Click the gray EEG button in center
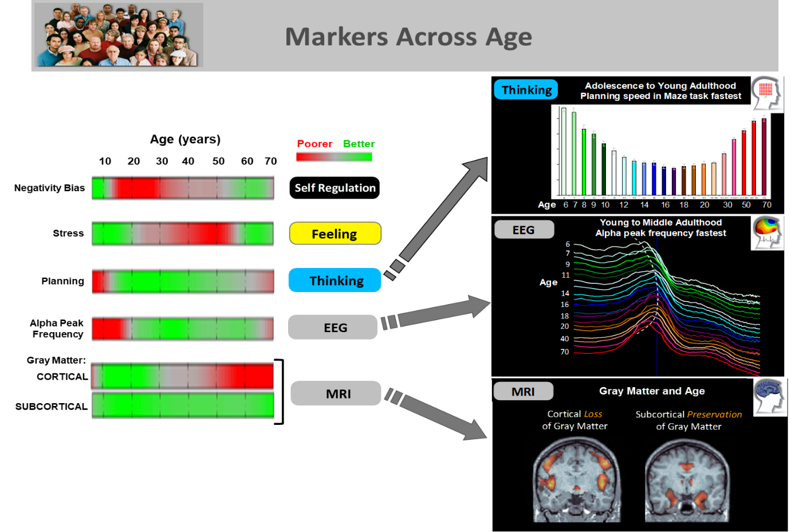 [x=333, y=328]
